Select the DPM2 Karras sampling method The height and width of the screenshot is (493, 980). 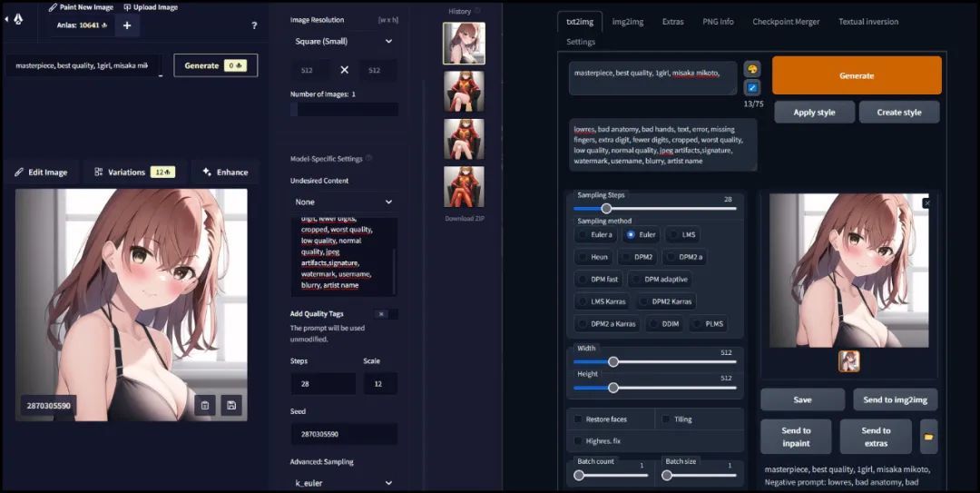(666, 301)
